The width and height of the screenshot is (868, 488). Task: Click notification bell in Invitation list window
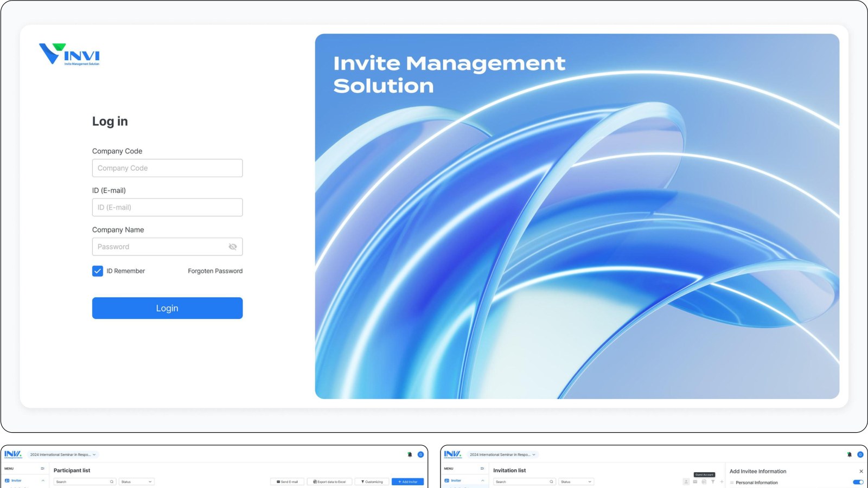[849, 454]
